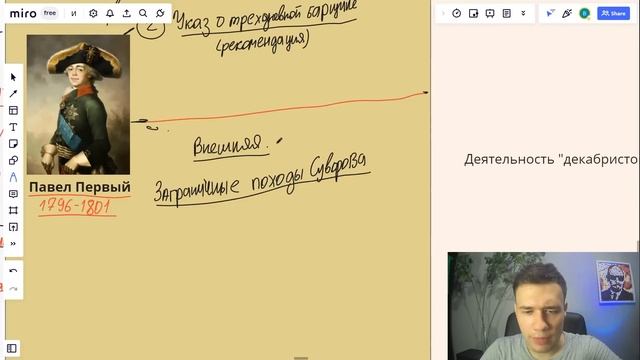
Task: Expand collaboration tools down chevron
Action: tap(523, 13)
